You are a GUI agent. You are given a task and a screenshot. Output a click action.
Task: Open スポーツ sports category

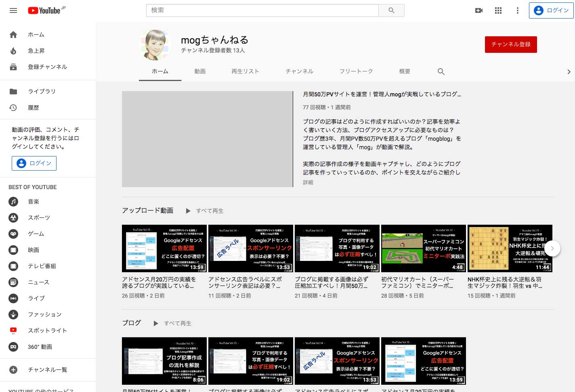(x=48, y=218)
